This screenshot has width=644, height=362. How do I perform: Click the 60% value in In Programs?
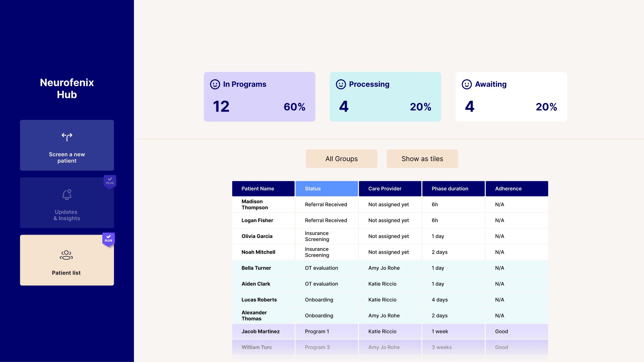(294, 107)
